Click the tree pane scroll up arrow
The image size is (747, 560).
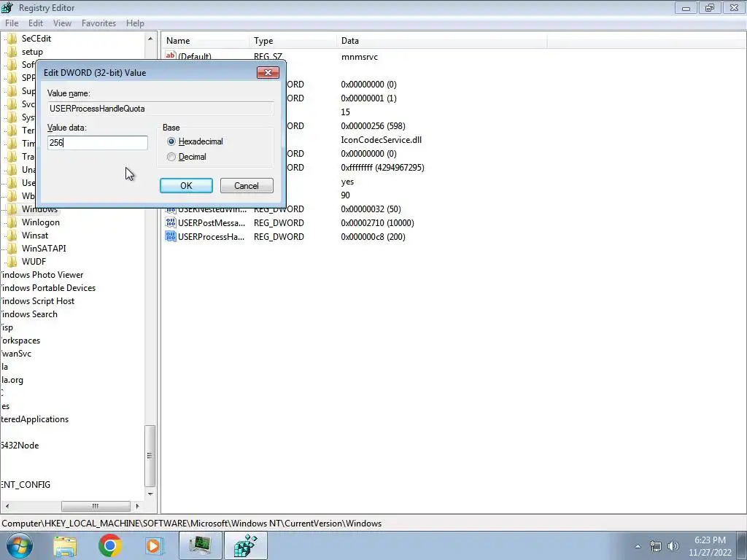point(150,39)
